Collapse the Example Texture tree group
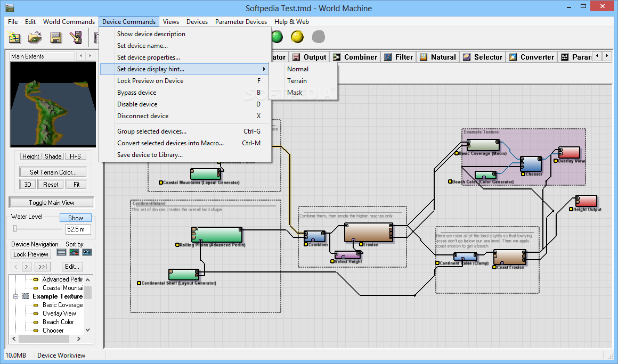Image resolution: width=618 pixels, height=364 pixels. coord(16,296)
